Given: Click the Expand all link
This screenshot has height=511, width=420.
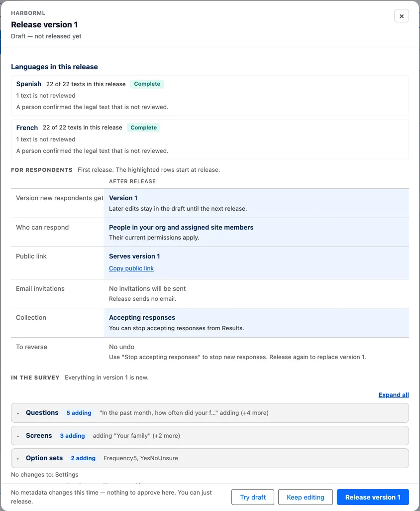Looking at the screenshot, I should 393,394.
